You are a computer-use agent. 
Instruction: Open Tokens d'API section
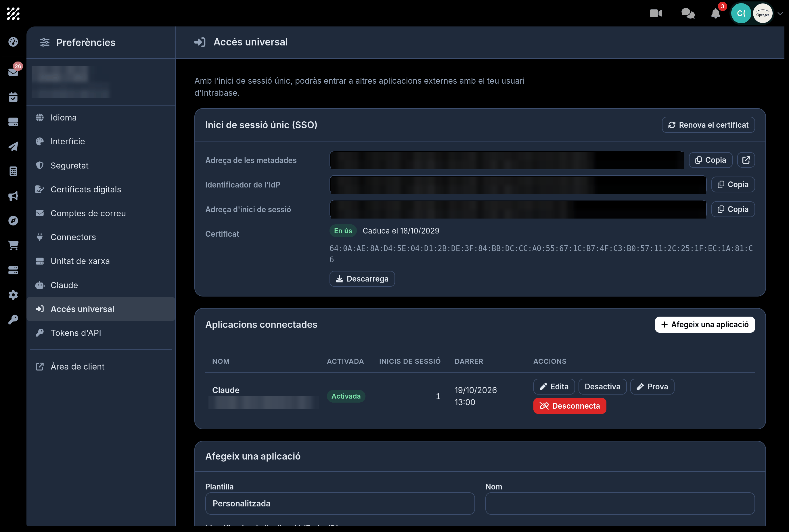(101, 333)
